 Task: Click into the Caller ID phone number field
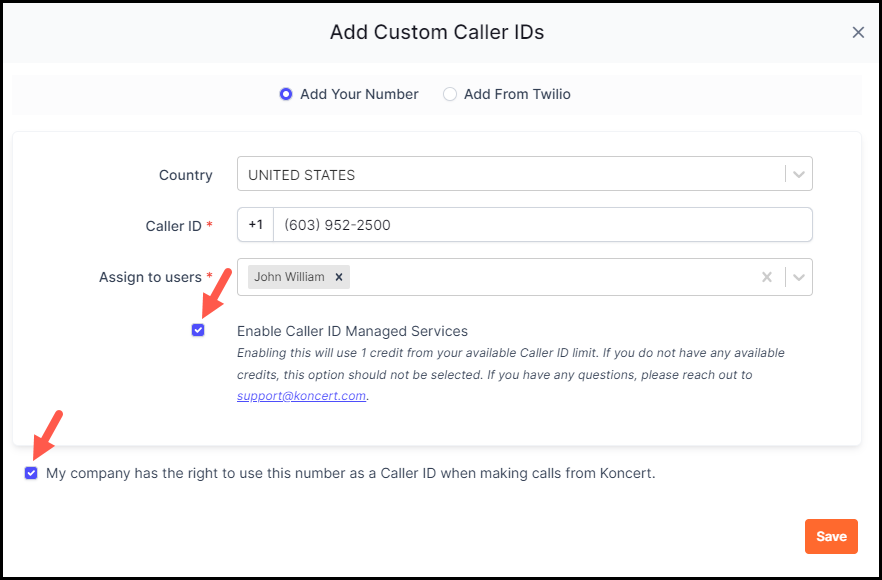point(542,225)
